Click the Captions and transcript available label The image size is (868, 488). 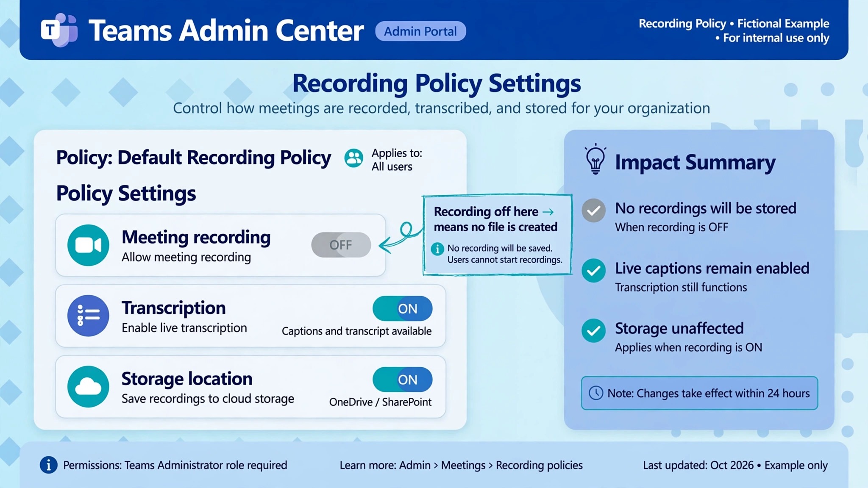tap(356, 331)
